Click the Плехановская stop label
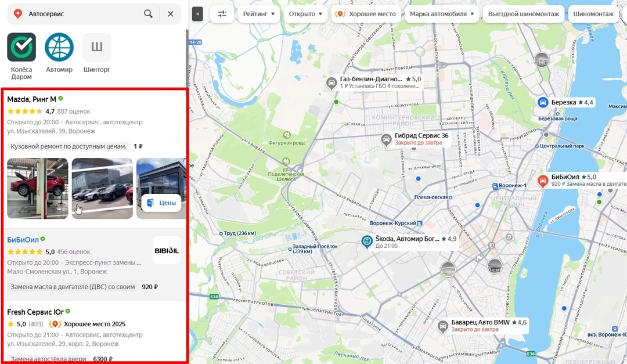Screen dimensions: 627x364 [x=431, y=197]
